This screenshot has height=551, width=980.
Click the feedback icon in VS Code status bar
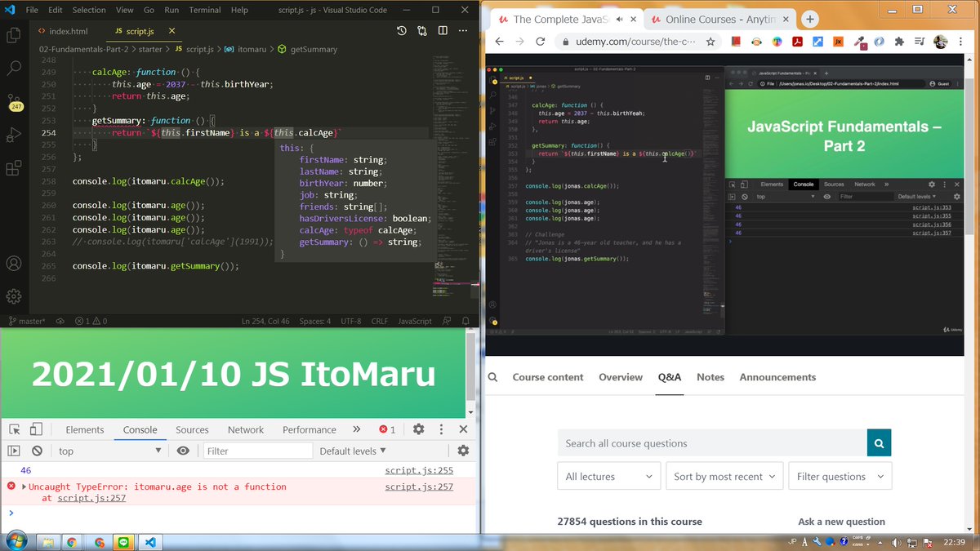pyautogui.click(x=448, y=321)
